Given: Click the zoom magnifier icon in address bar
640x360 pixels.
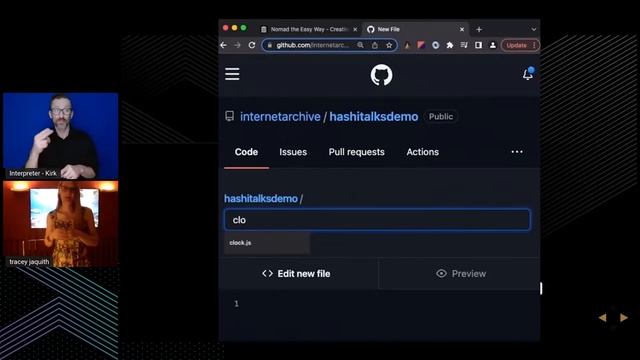Looking at the screenshot, I should click(x=360, y=45).
